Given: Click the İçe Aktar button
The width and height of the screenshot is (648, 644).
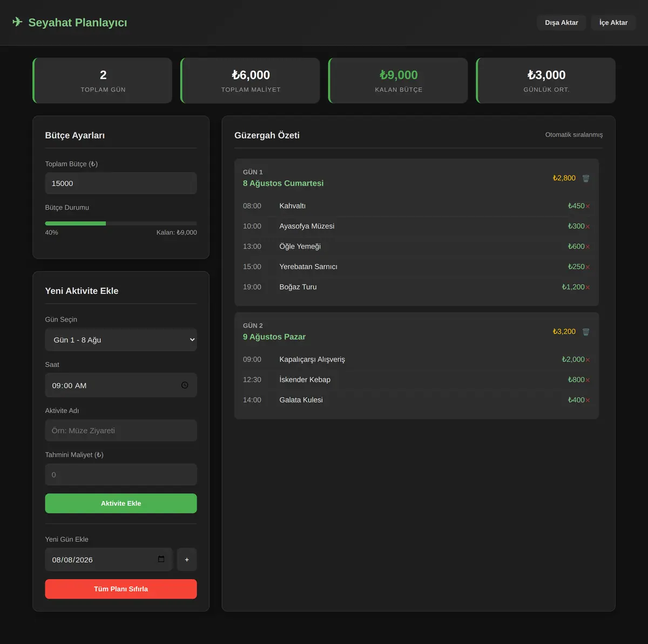Looking at the screenshot, I should [613, 23].
